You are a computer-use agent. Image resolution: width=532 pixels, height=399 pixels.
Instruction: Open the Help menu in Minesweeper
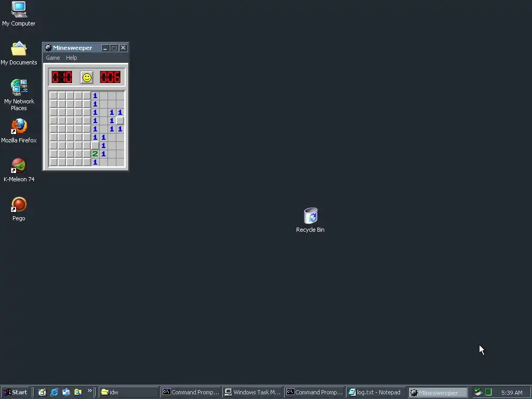(71, 58)
